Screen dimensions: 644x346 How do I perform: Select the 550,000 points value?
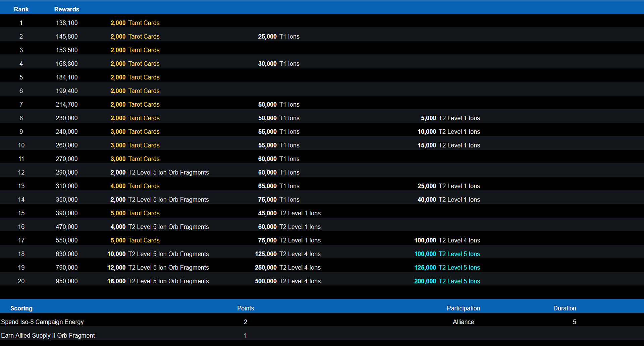point(67,240)
